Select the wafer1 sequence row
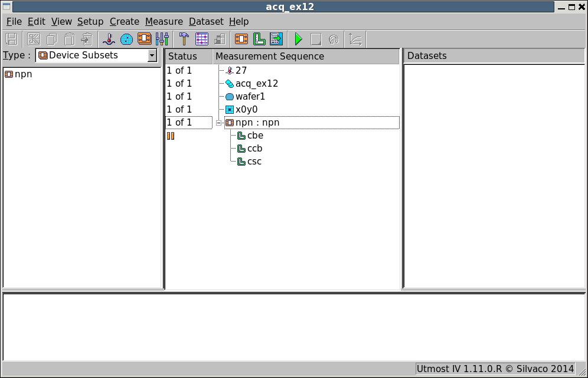The width and height of the screenshot is (588, 378). (250, 97)
